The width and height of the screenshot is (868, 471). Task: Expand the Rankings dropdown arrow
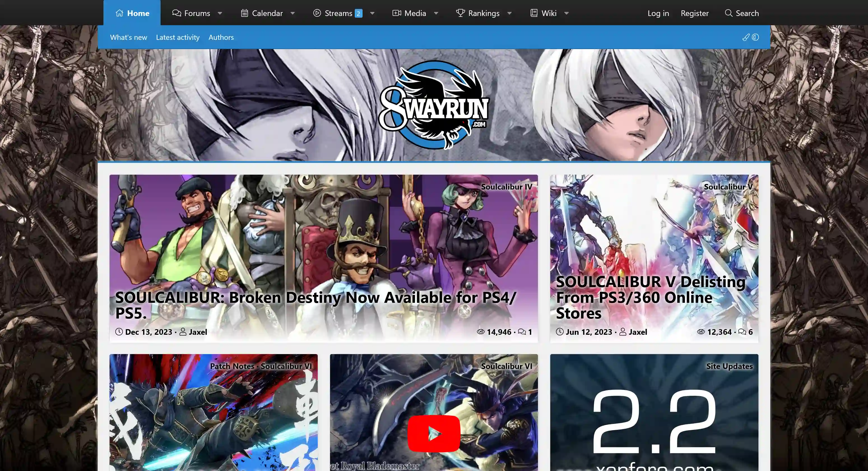tap(509, 13)
